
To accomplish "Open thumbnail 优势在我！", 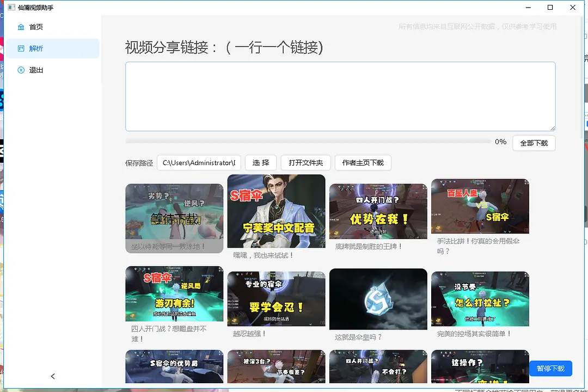I will coord(378,211).
